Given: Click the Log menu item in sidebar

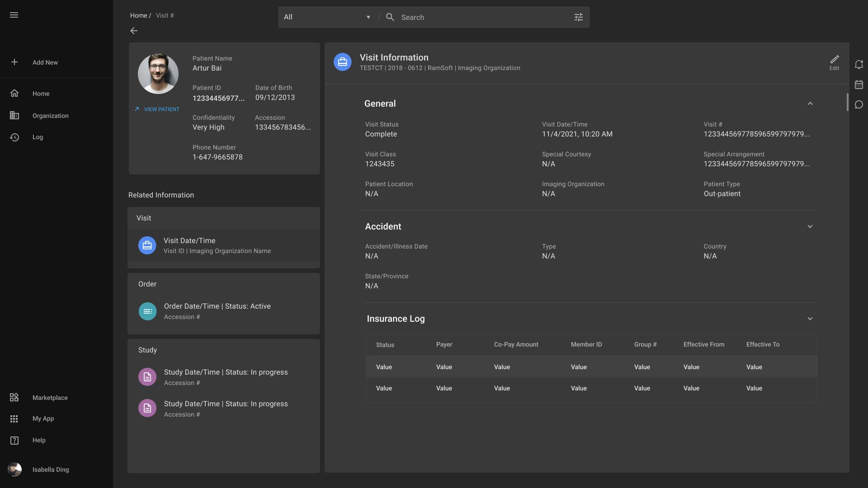Looking at the screenshot, I should (x=37, y=137).
